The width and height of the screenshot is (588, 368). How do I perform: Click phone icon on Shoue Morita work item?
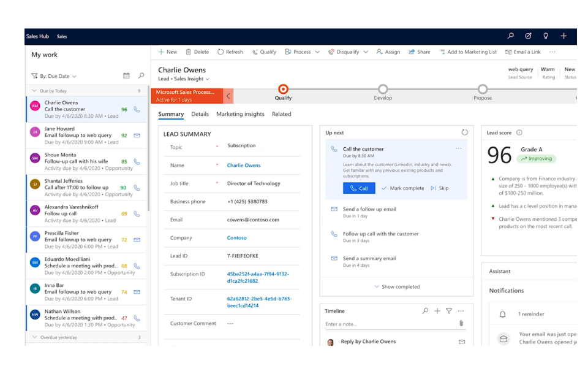[x=137, y=161]
